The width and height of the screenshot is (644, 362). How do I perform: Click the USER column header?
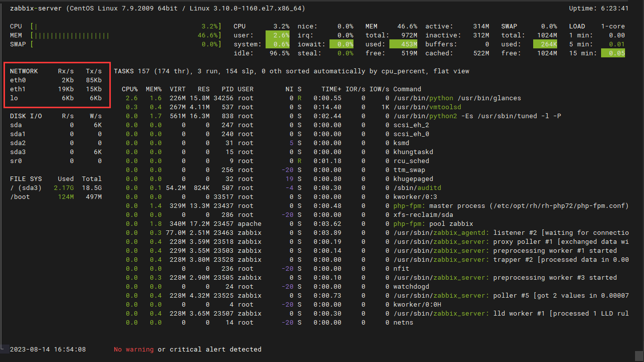(246, 89)
